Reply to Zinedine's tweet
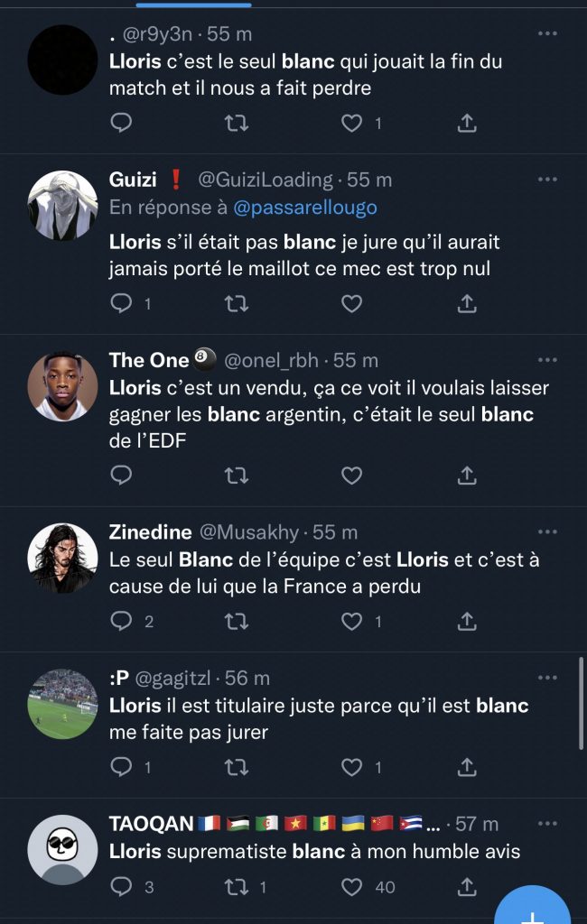 (121, 621)
